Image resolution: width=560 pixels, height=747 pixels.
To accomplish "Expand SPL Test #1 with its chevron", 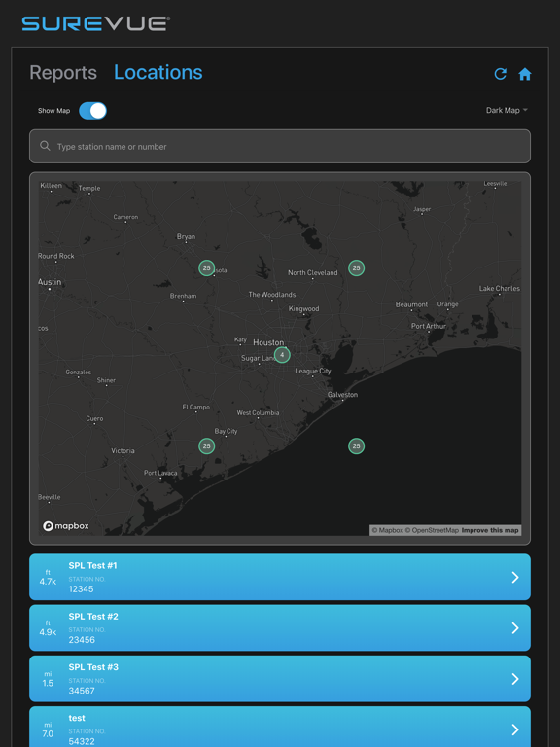I will (x=514, y=577).
